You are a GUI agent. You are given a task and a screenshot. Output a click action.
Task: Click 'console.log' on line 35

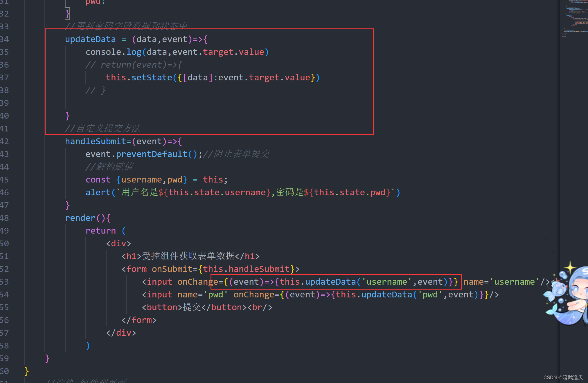tap(114, 52)
